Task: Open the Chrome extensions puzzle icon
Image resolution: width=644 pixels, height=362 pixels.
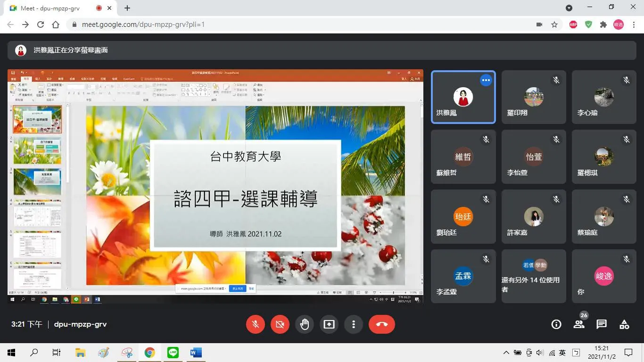Action: 603,25
